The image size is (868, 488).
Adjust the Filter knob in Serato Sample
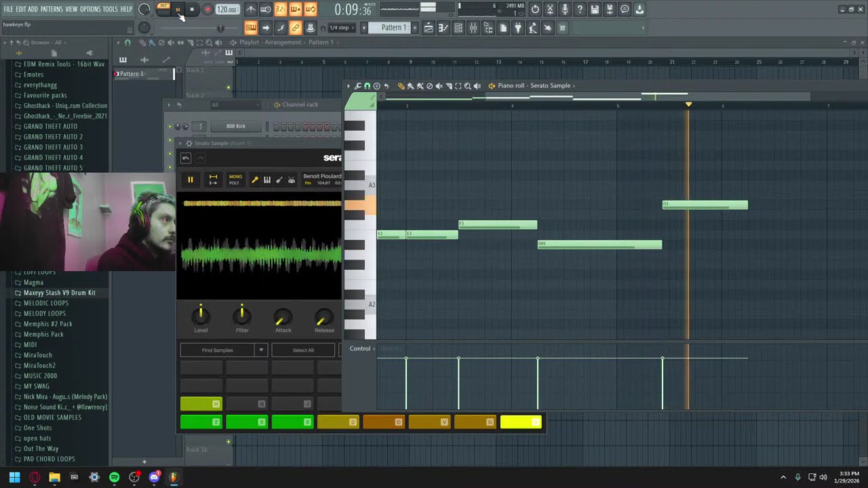(x=242, y=315)
